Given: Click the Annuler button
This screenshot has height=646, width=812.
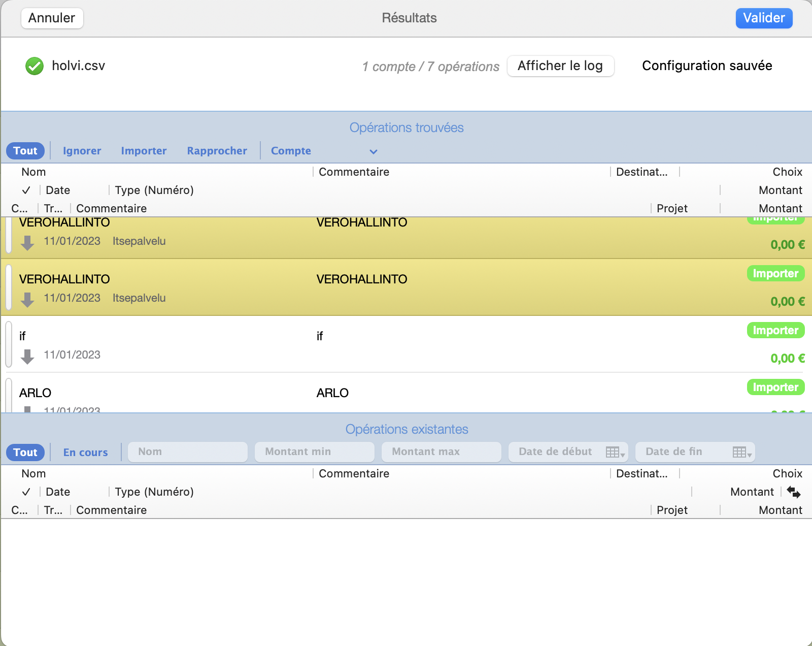Looking at the screenshot, I should pyautogui.click(x=52, y=18).
